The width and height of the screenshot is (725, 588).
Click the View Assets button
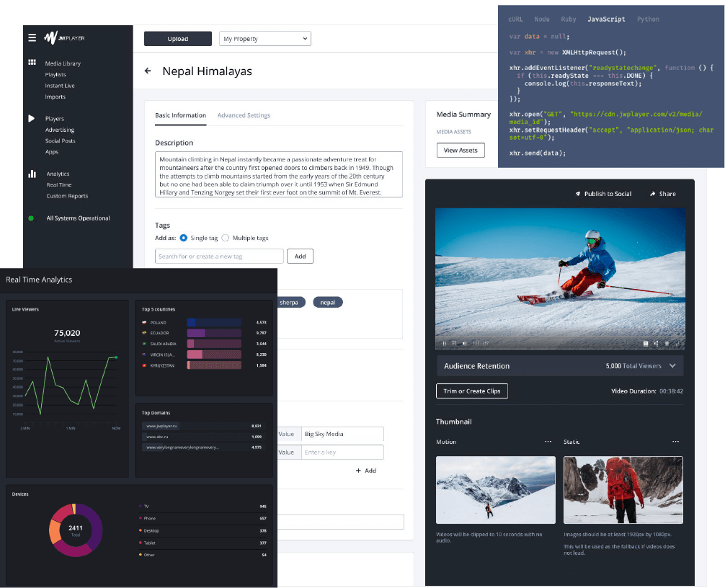pyautogui.click(x=461, y=150)
